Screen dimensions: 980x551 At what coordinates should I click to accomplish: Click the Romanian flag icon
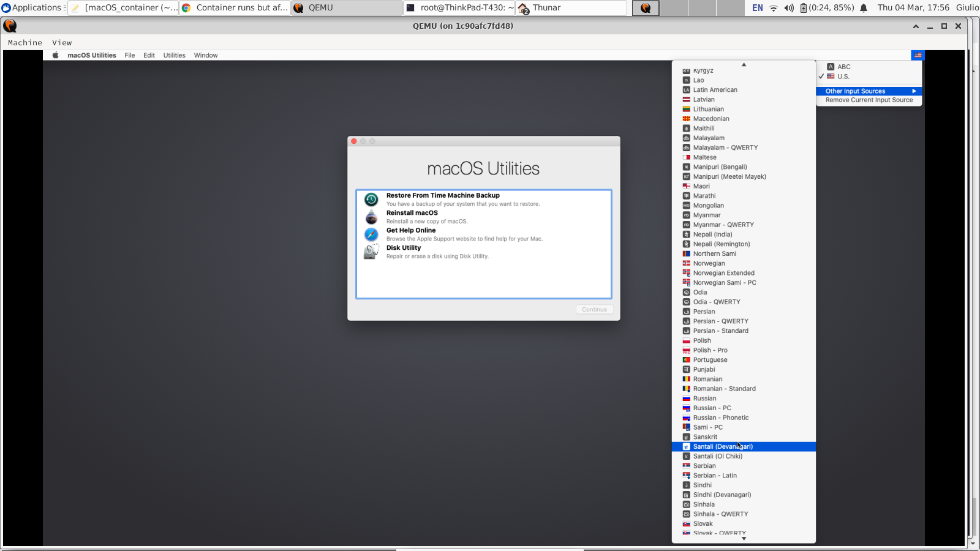coord(687,379)
